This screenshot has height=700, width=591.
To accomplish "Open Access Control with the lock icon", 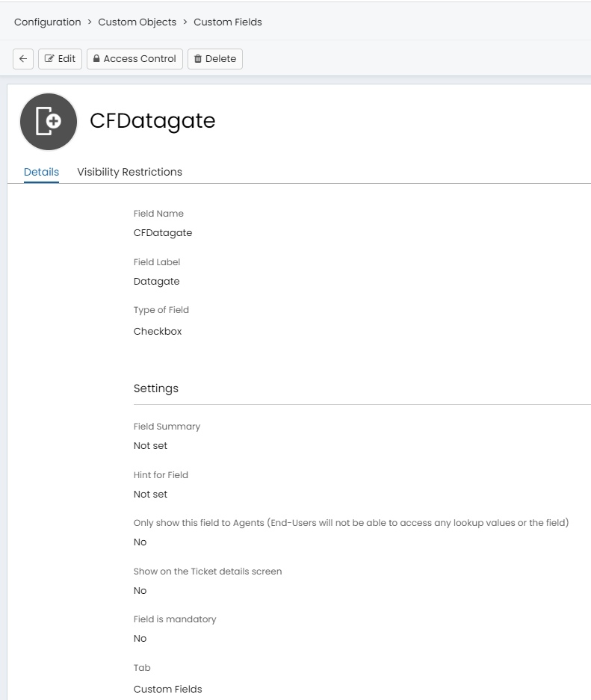I will point(134,59).
